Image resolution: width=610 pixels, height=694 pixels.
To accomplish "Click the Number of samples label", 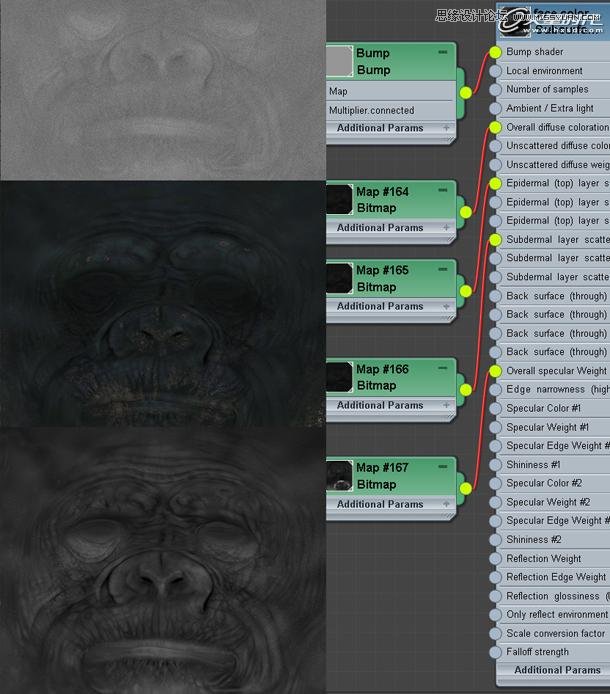I will click(x=547, y=89).
